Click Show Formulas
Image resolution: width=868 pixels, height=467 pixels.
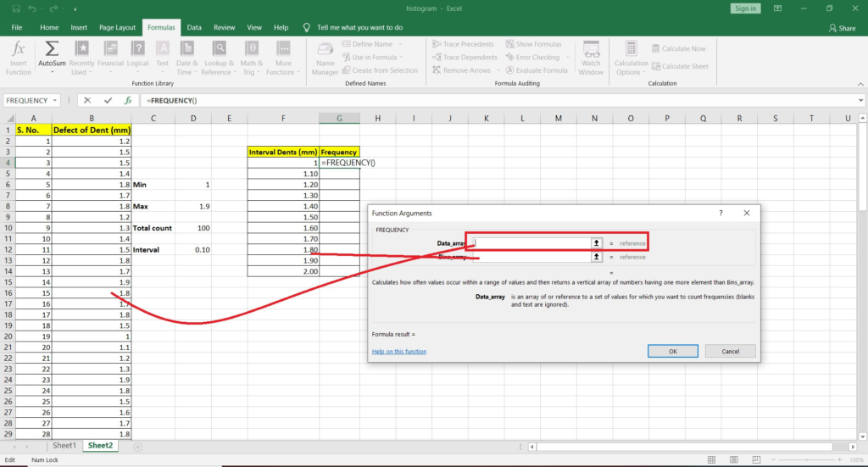click(x=534, y=44)
